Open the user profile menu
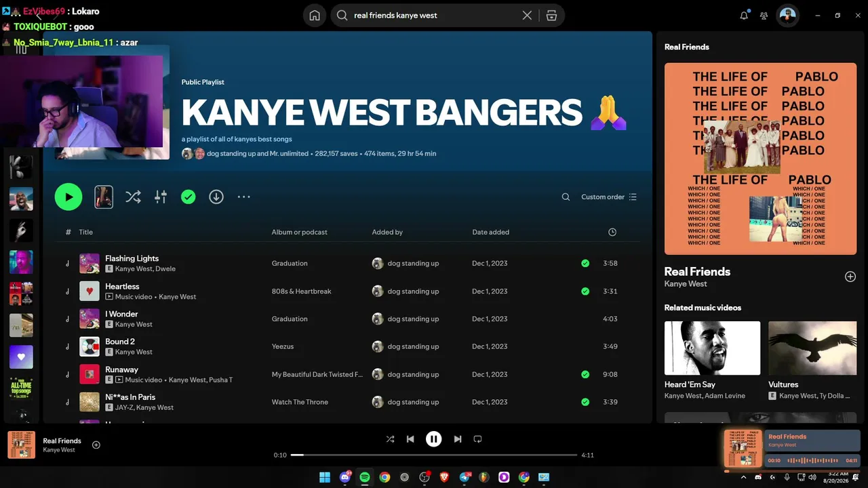Image resolution: width=868 pixels, height=488 pixels. point(787,16)
